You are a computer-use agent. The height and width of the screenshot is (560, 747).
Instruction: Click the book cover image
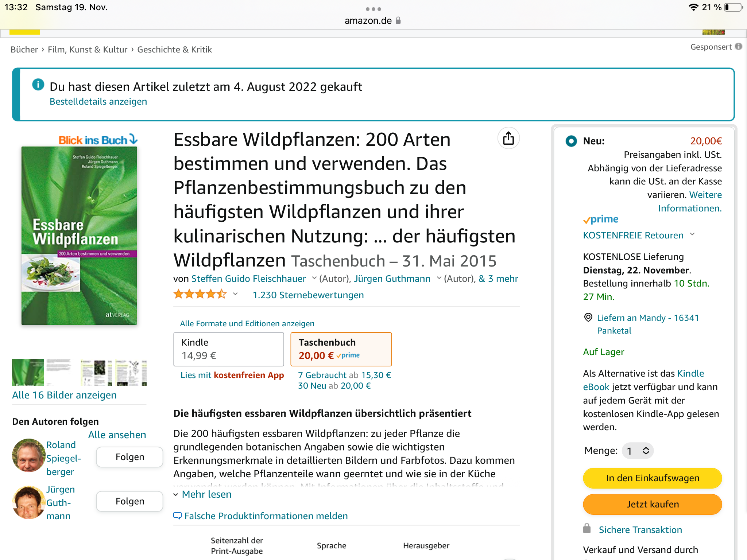pos(79,236)
